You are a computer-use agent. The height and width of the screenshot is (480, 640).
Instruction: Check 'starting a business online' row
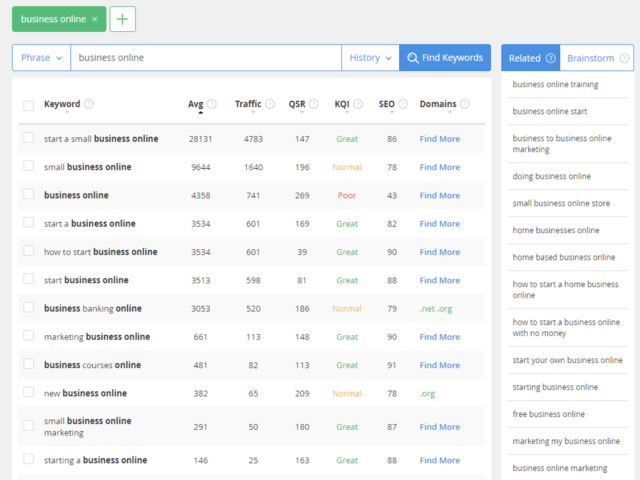(29, 459)
